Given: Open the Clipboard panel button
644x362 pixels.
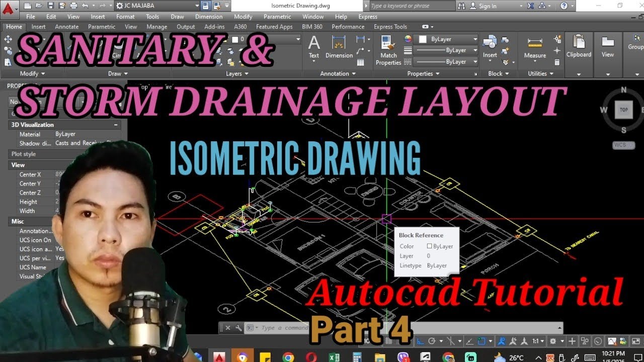Looking at the screenshot, I should pos(579,54).
